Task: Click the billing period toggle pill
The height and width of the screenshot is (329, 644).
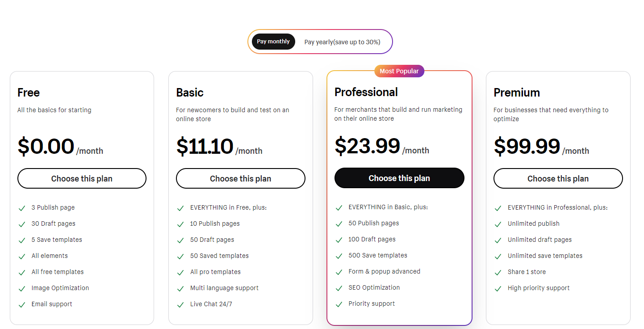Action: click(320, 42)
